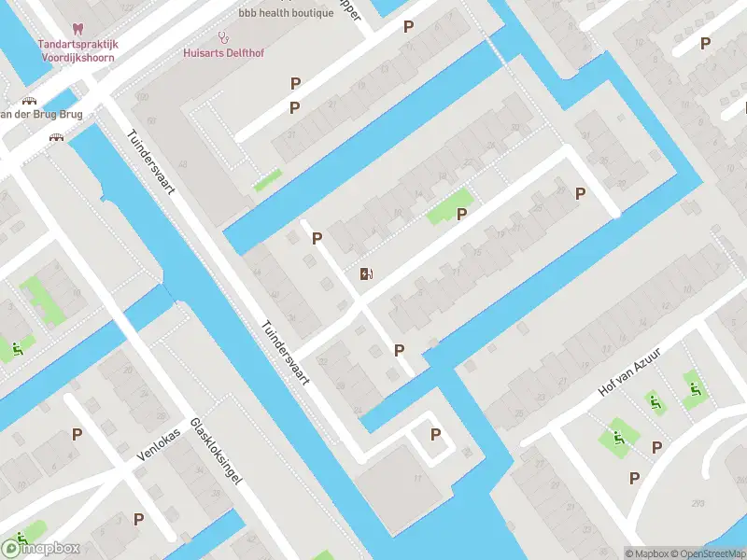Click the bbb health boutique label
The image size is (747, 560).
[286, 13]
